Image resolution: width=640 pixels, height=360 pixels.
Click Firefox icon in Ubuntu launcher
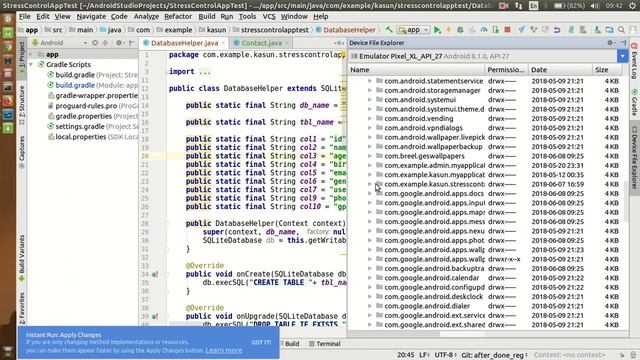point(8,101)
